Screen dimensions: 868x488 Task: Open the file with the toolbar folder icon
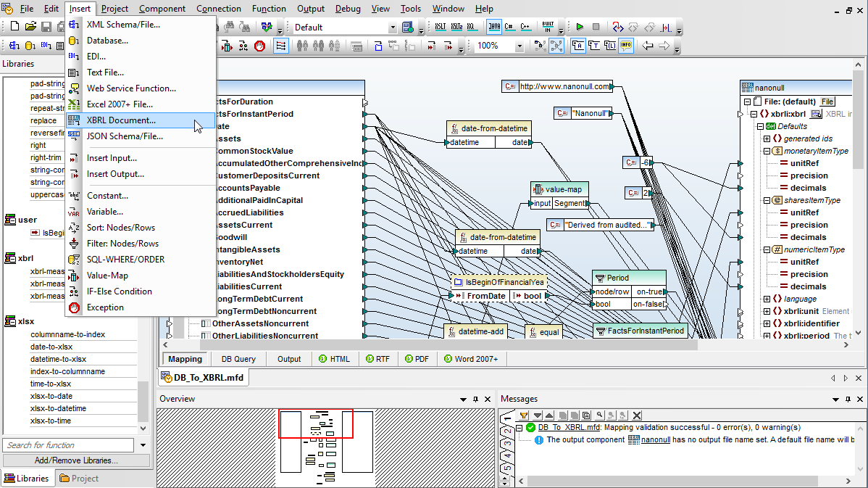coord(30,27)
